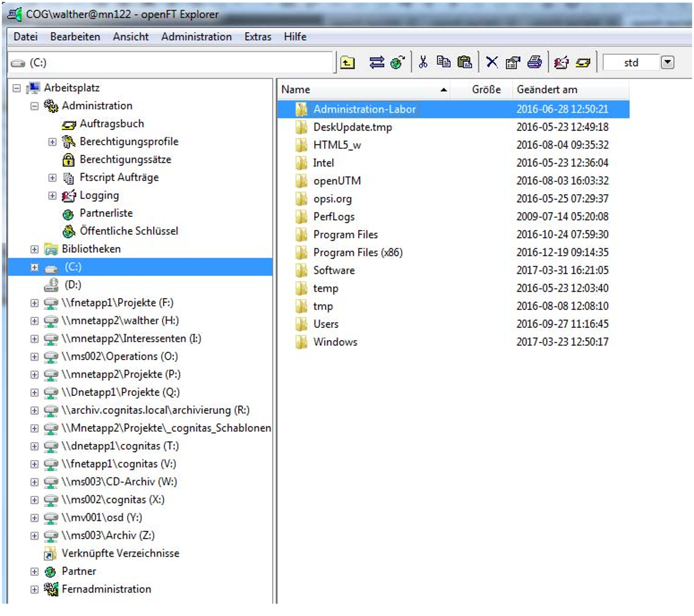Click the globe partner toolbar icon
Viewport: 694px width, 616px height.
pyautogui.click(x=397, y=62)
